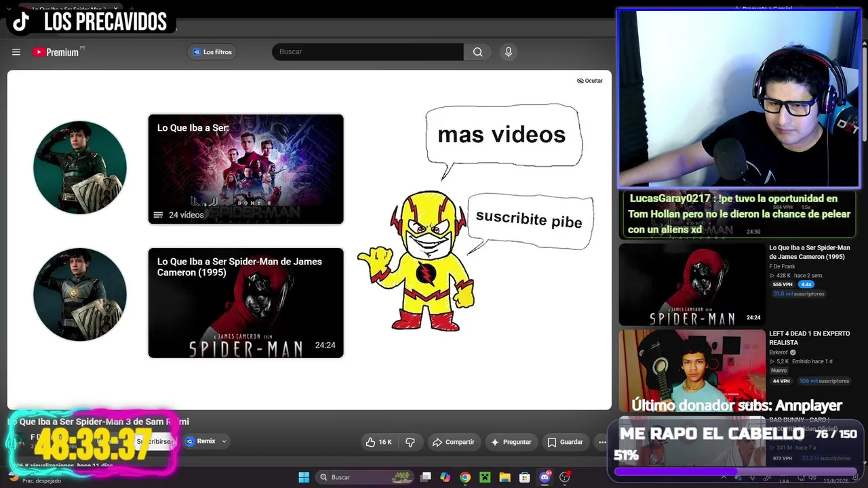Open more actions three-dot menu

coord(602,442)
